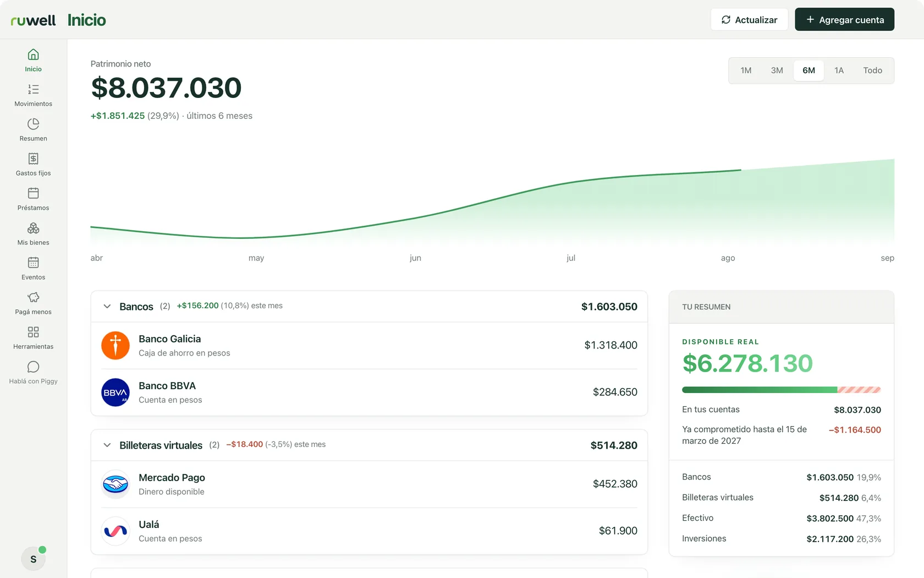Collapse the Bancos group chevron
Screen dimensions: 924x578
(x=107, y=307)
